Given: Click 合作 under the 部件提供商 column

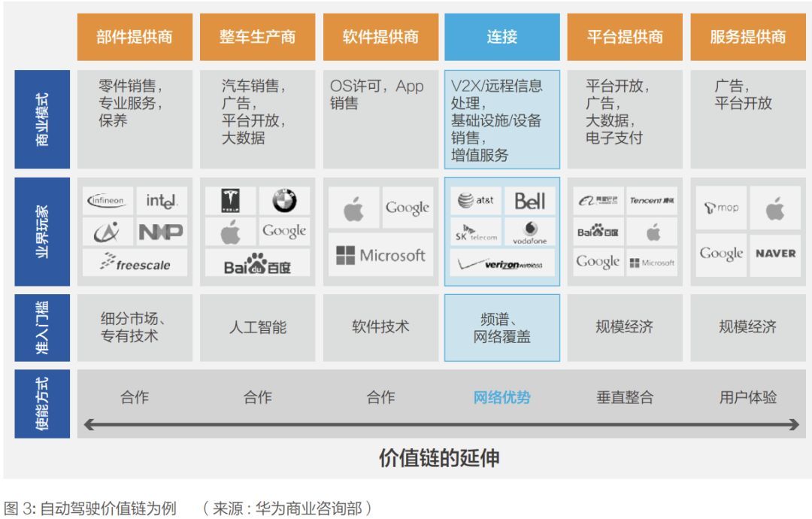Looking at the screenshot, I should point(135,397).
